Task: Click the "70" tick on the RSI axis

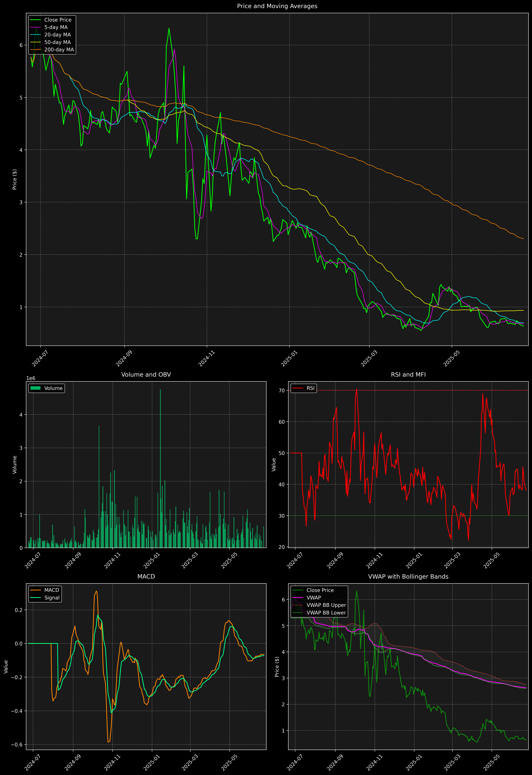Action: coord(282,391)
